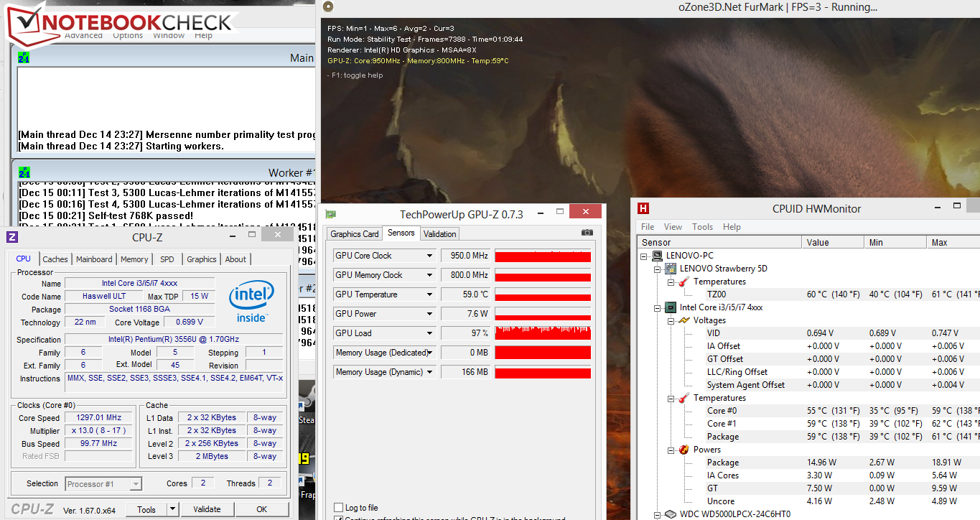
Task: Open the File menu in HWMonitor
Action: [648, 227]
